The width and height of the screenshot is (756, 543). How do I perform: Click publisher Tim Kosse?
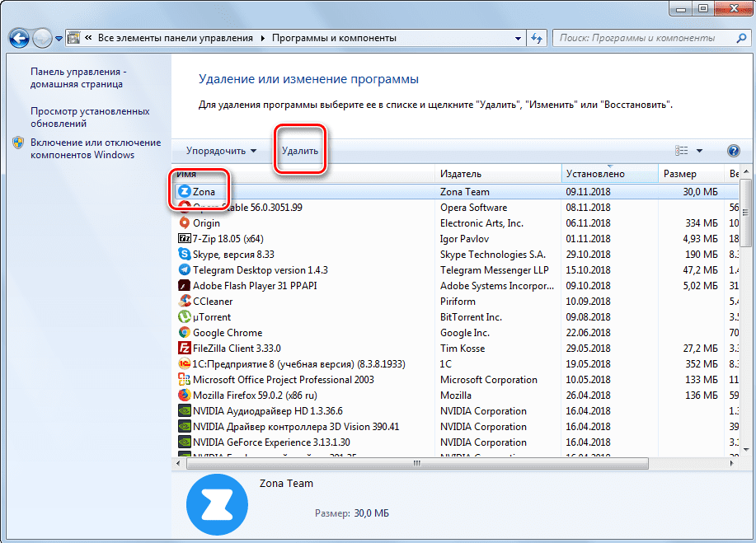pyautogui.click(x=463, y=349)
